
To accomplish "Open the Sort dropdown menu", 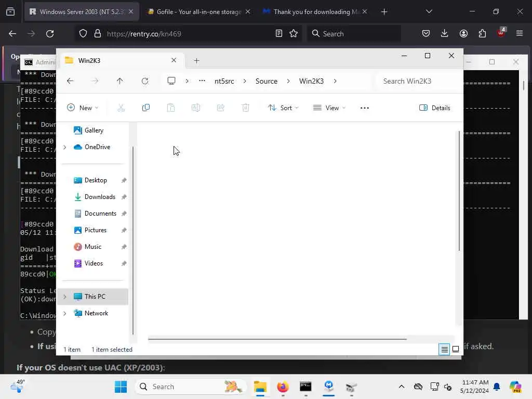I will 283,108.
